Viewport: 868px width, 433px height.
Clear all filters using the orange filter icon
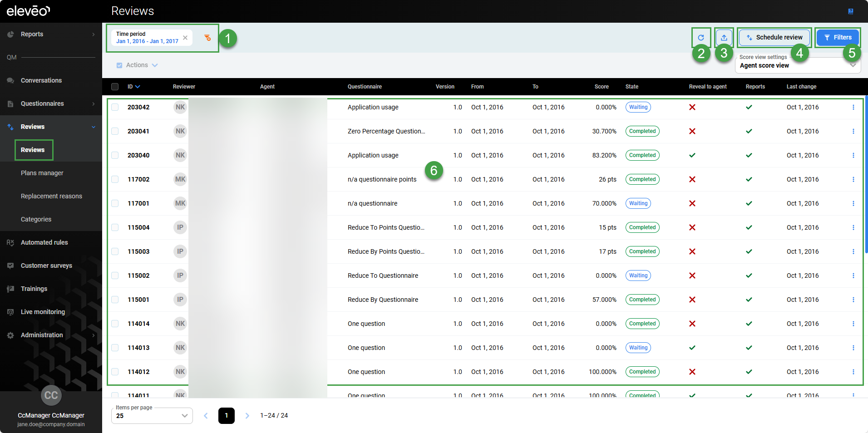pos(207,38)
